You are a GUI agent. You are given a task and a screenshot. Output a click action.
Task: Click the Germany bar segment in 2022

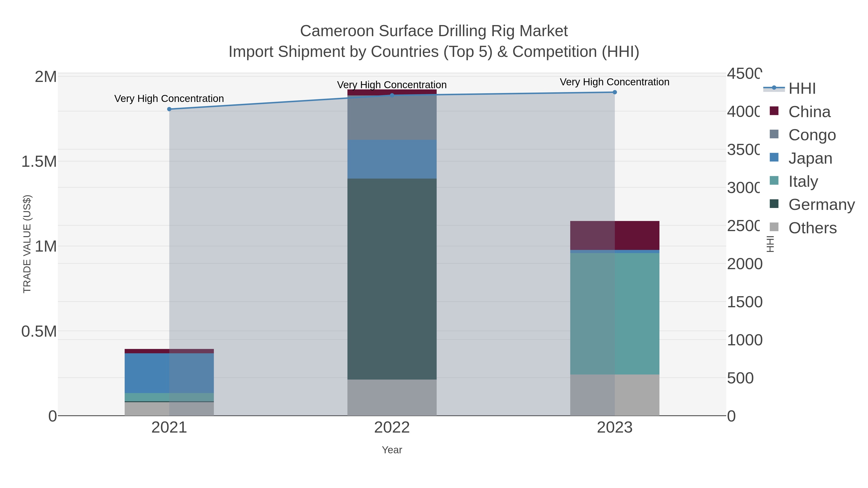392,279
